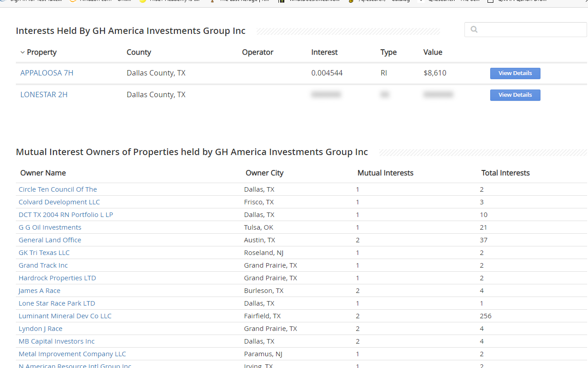Click Grand Prairie, TX in Hardrock Properties row

[271, 278]
